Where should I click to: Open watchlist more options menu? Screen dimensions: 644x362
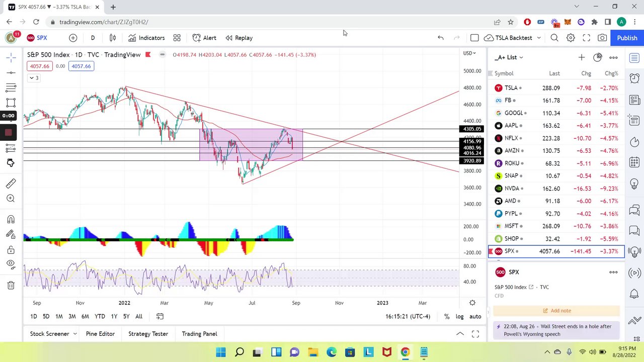click(613, 57)
